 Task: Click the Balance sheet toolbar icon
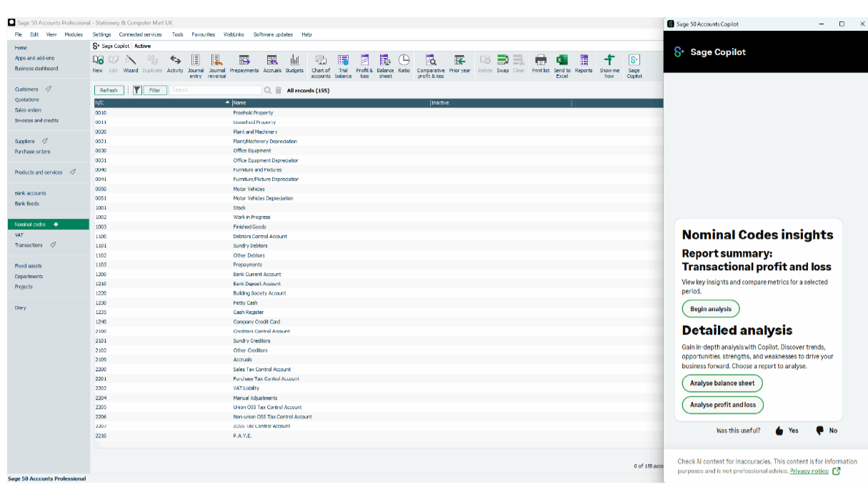385,66
